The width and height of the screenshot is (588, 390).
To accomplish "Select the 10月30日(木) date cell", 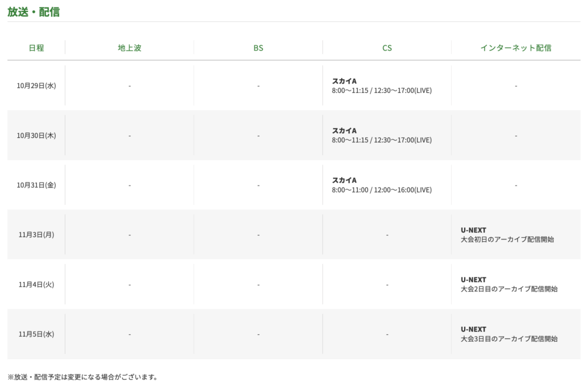I will point(36,136).
